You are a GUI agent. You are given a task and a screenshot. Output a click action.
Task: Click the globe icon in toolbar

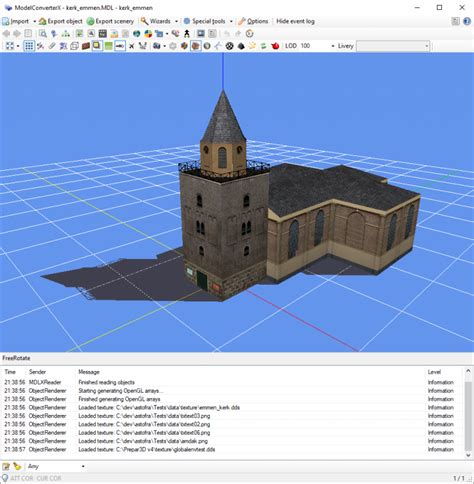pyautogui.click(x=137, y=34)
